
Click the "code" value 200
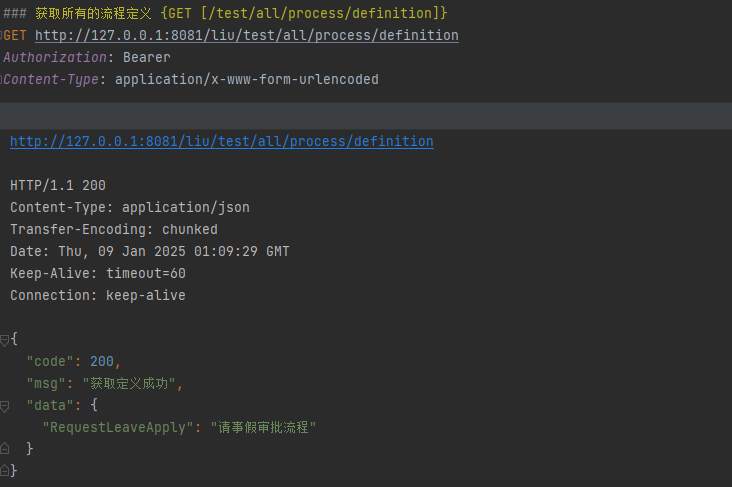point(103,362)
